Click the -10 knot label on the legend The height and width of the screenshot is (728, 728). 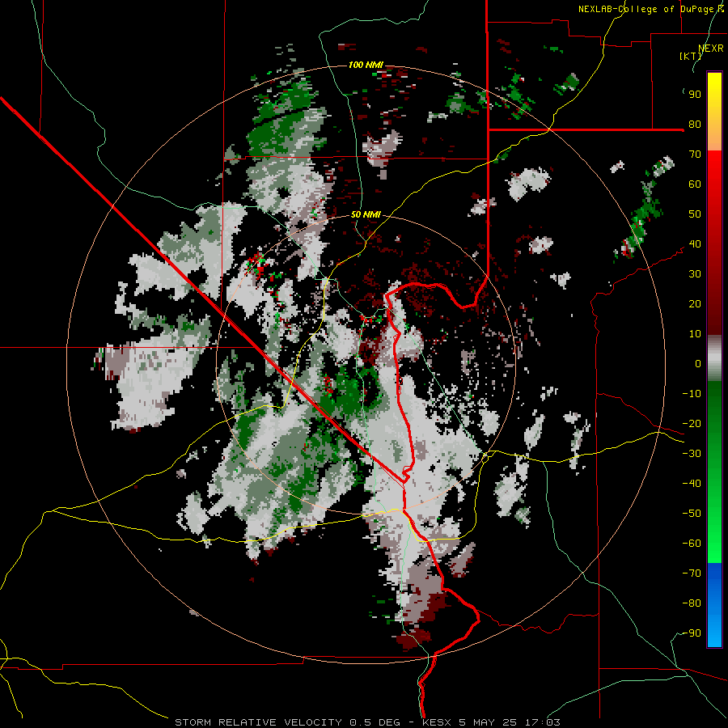tap(692, 394)
